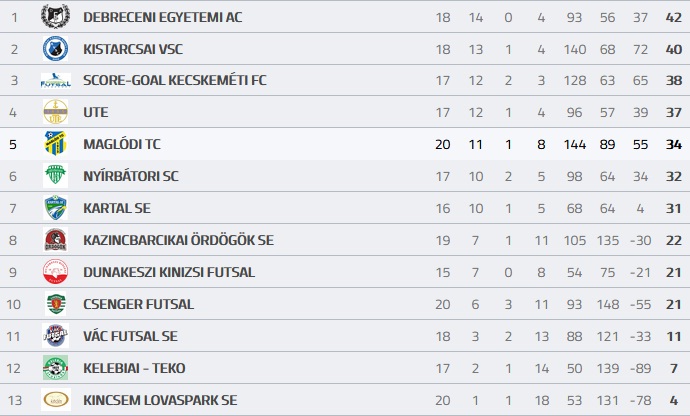Screen dimensions: 690x416
Task: Click the Kincsem Lovaspark SE oval logo
Action: click(56, 400)
